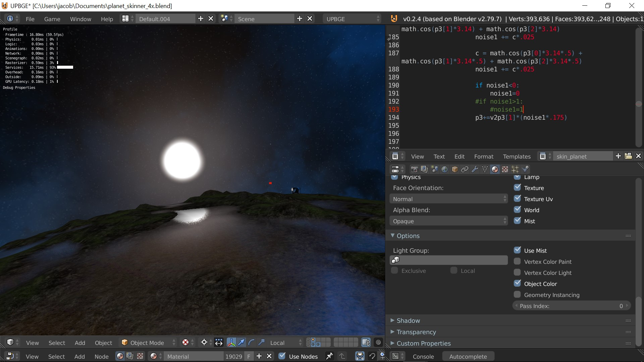Pin the node tree (pin icon)

(x=329, y=356)
